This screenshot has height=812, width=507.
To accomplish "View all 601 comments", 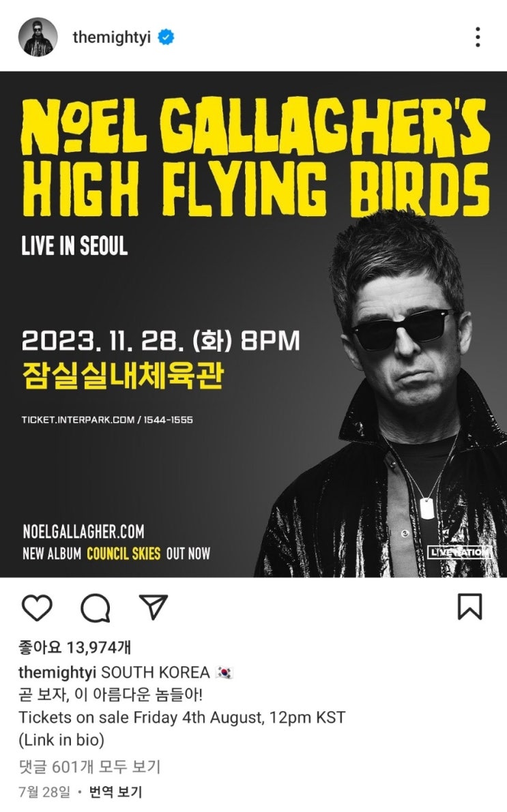I will pyautogui.click(x=89, y=766).
